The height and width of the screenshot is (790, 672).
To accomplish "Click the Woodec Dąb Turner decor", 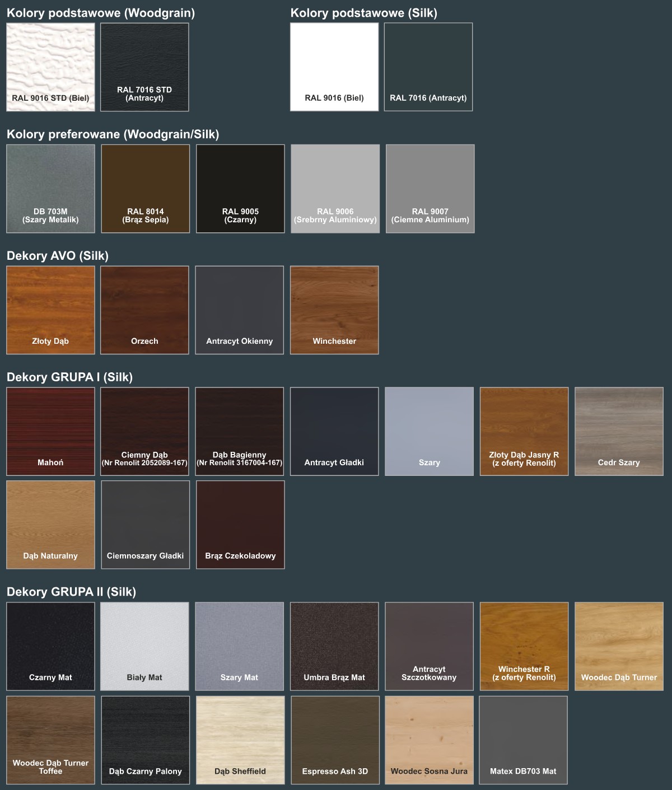I will pyautogui.click(x=619, y=646).
